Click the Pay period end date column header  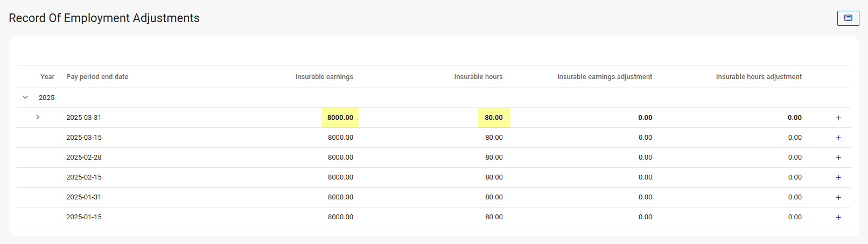click(97, 77)
